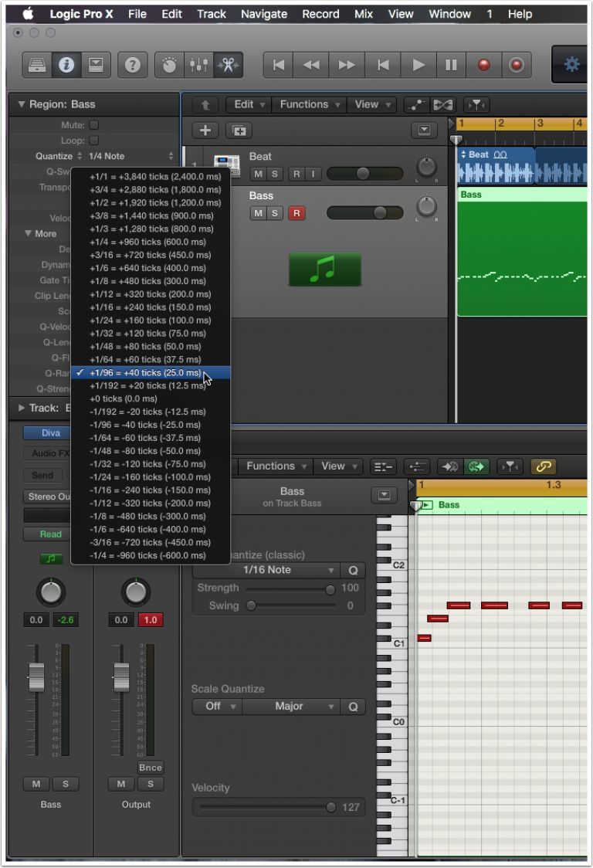The height and width of the screenshot is (868, 593).
Task: Collapse the Region: Bass disclosure triangle
Action: pos(21,104)
